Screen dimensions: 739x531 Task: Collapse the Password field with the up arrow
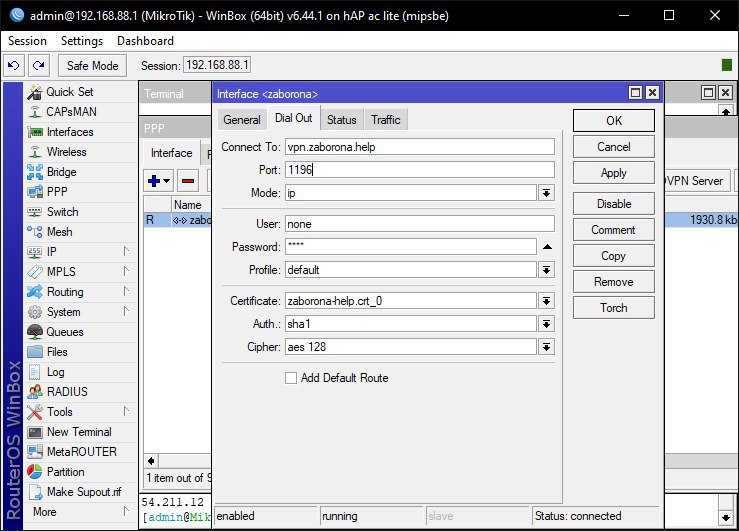point(547,247)
